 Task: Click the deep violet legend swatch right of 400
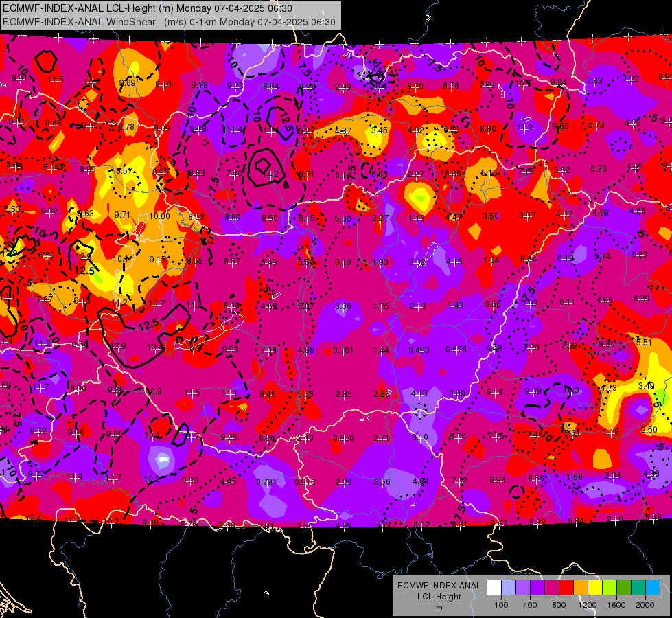coord(537,588)
